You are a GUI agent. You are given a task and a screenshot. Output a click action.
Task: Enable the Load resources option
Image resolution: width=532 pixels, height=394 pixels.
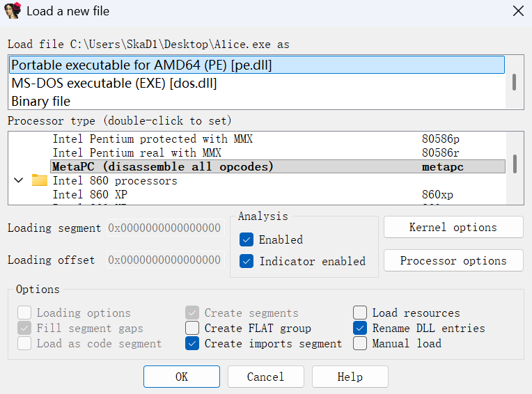360,313
